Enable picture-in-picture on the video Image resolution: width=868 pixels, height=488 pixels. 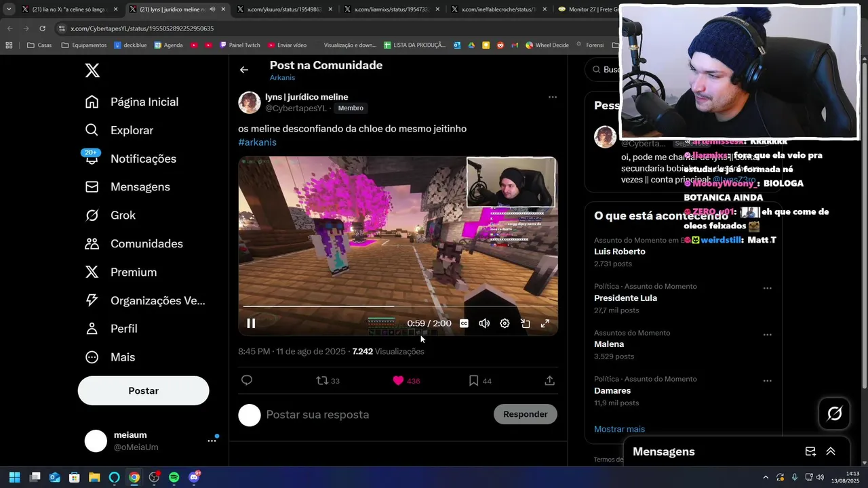click(x=525, y=323)
